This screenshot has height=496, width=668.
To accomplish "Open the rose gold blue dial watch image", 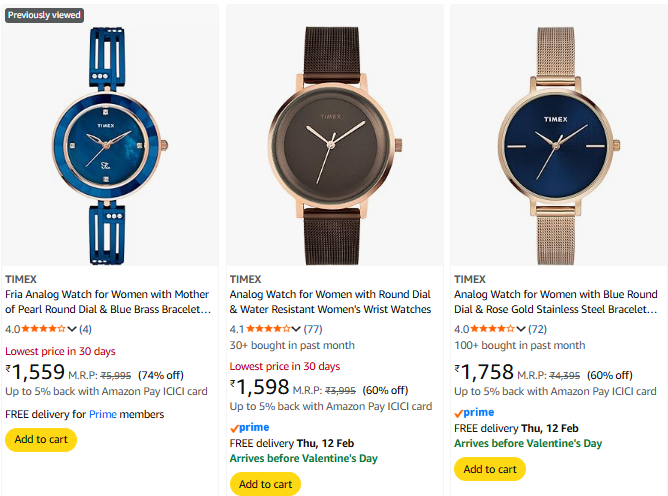I will click(558, 140).
